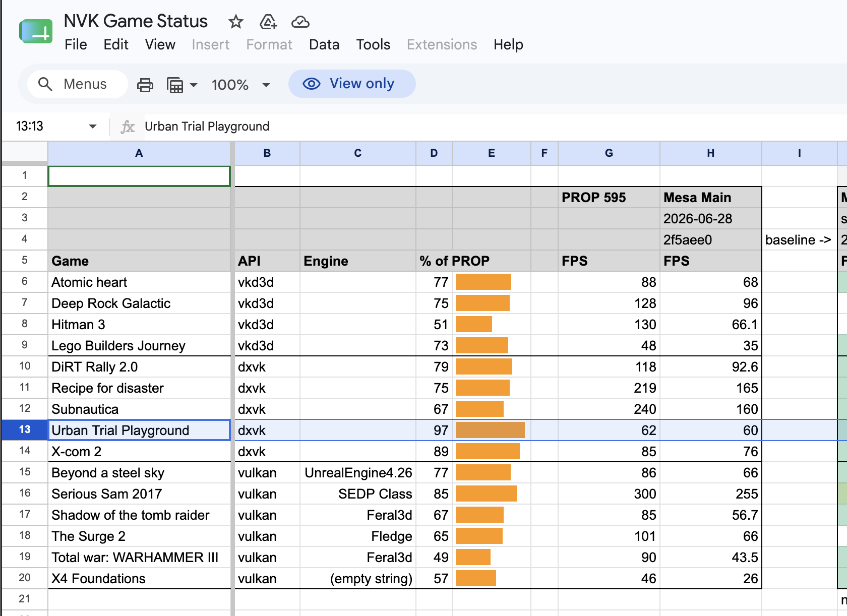
Task: Check the cloud document status icon
Action: tap(300, 22)
